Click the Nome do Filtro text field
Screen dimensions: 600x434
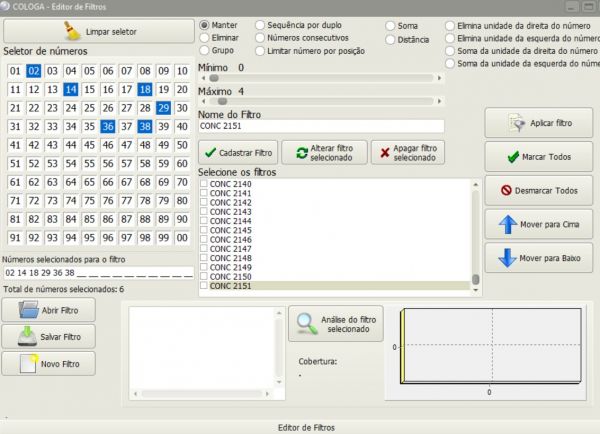[x=321, y=126]
